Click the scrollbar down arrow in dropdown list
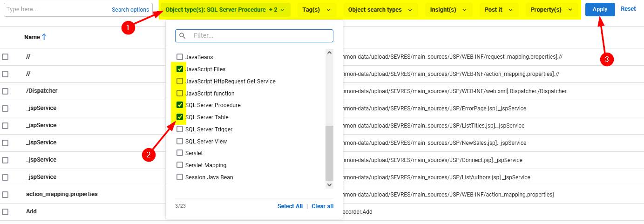The height and width of the screenshot is (224, 644). click(x=329, y=185)
